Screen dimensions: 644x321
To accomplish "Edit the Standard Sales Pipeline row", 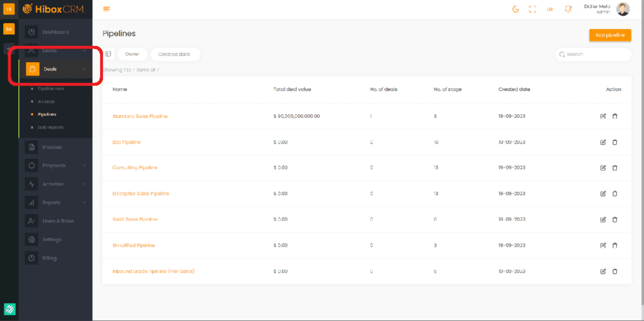I will point(603,116).
